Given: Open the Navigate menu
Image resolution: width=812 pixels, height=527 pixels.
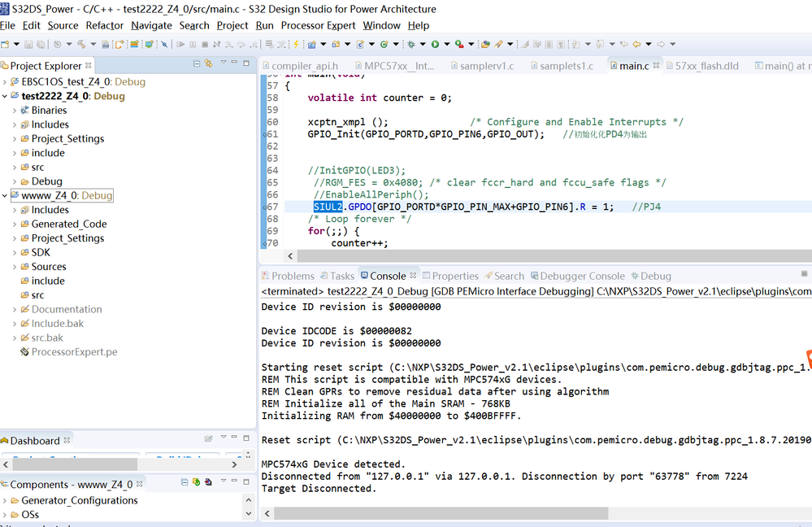Looking at the screenshot, I should click(151, 25).
